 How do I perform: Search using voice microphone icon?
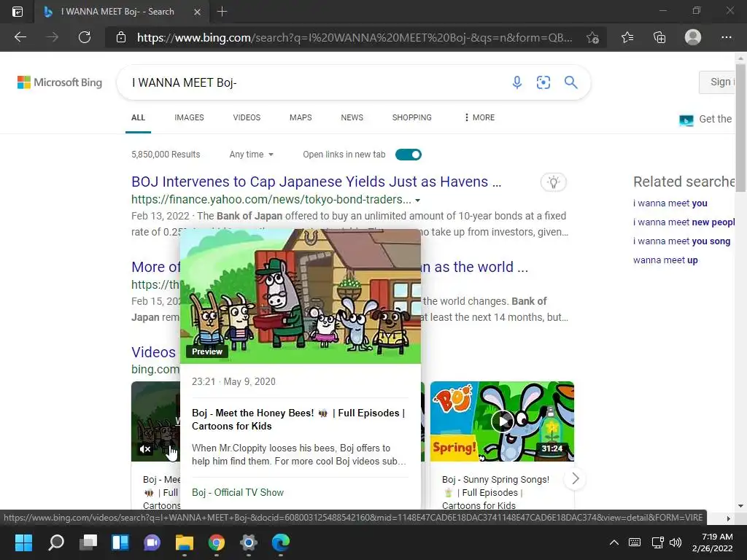[x=517, y=82]
